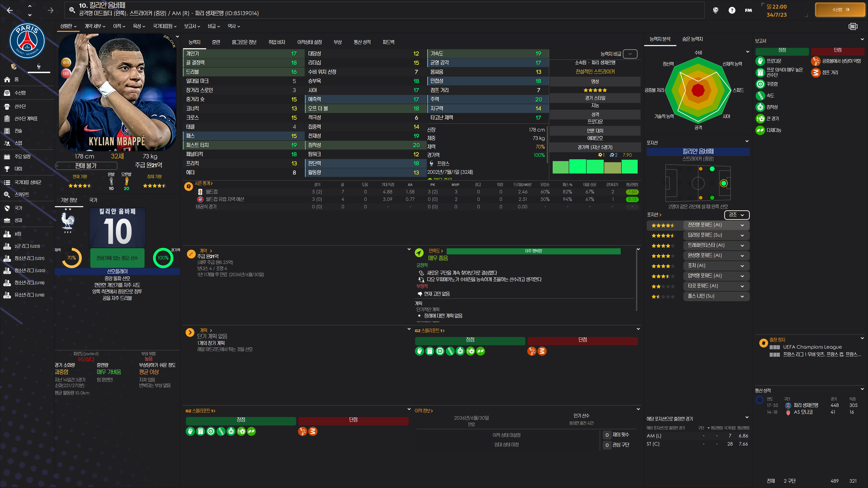Go back with the left arrow icon
The width and height of the screenshot is (868, 488).
(10, 10)
